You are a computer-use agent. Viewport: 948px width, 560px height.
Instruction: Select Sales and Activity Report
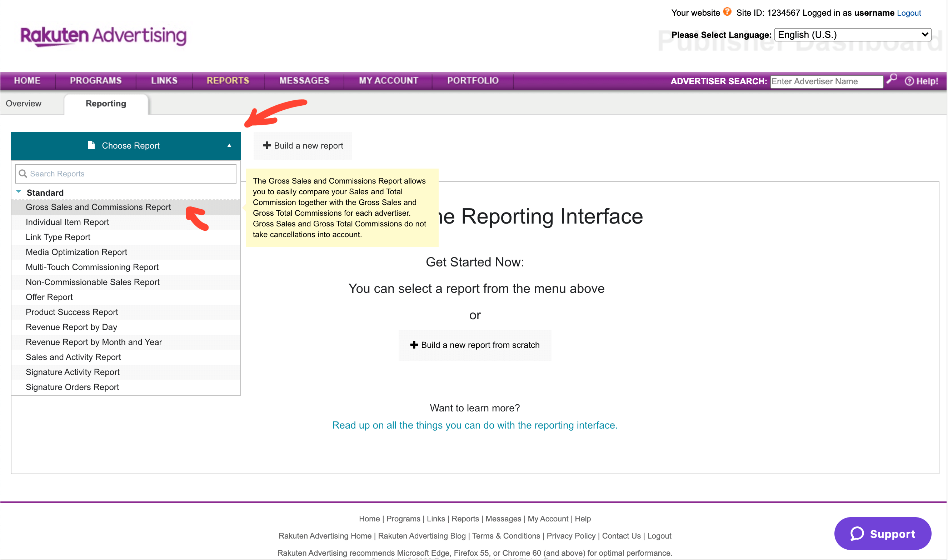pos(126,357)
